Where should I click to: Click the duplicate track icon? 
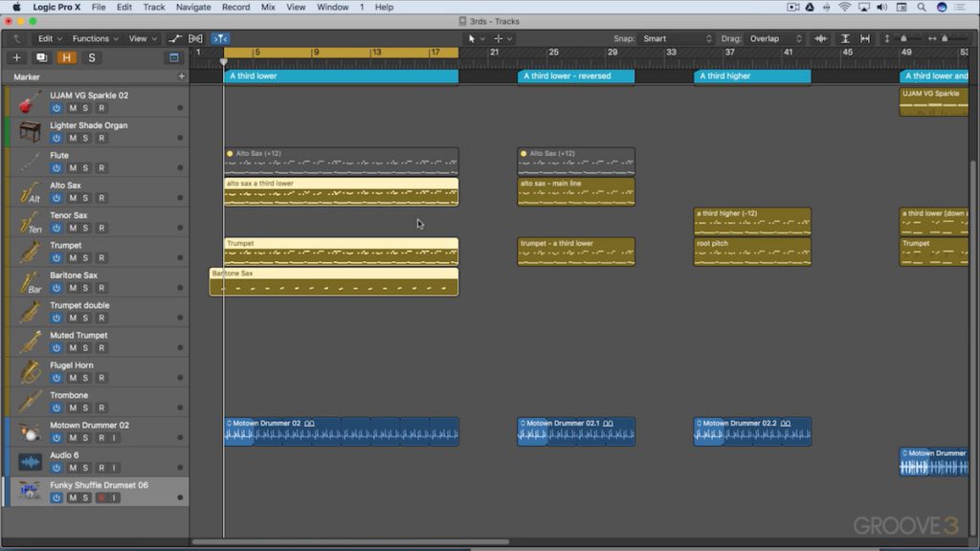point(41,57)
